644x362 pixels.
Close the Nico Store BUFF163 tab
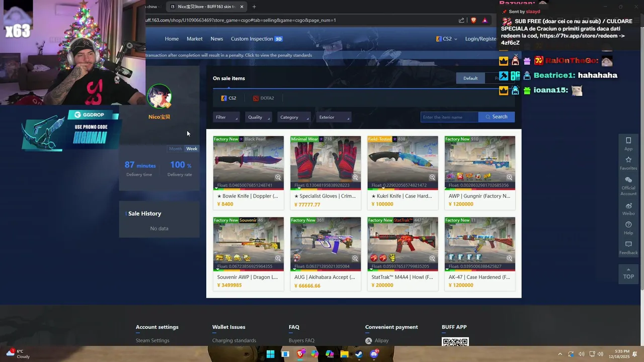[x=242, y=7]
